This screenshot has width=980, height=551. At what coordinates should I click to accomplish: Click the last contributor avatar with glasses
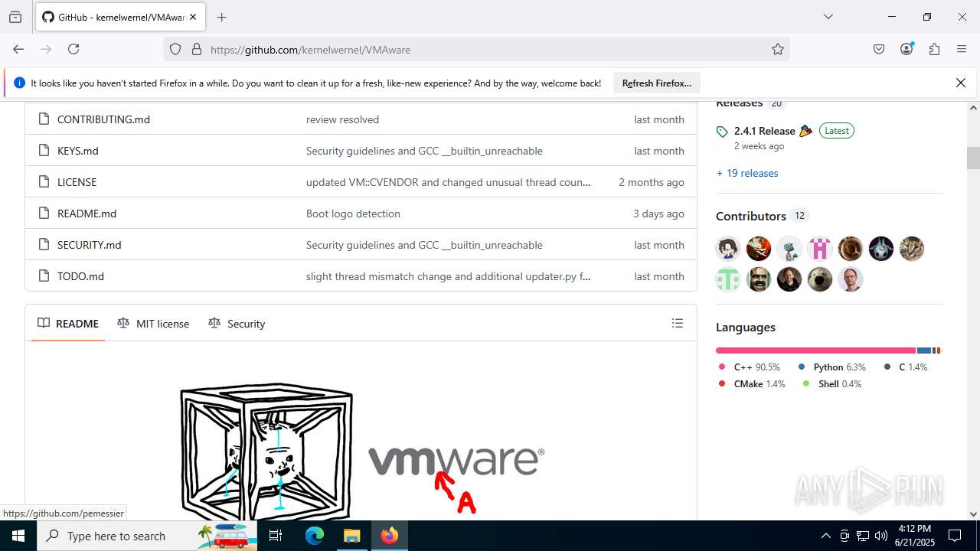[x=851, y=279]
